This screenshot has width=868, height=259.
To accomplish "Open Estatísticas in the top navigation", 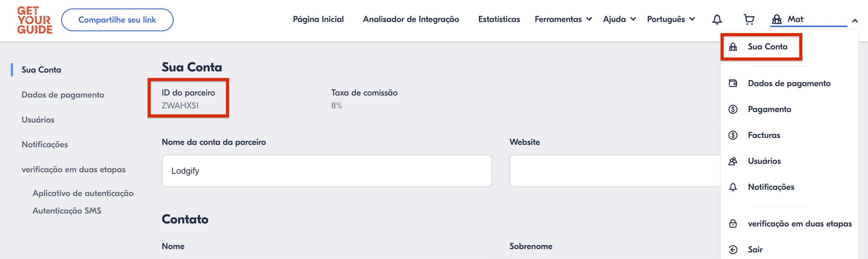I will pyautogui.click(x=499, y=19).
